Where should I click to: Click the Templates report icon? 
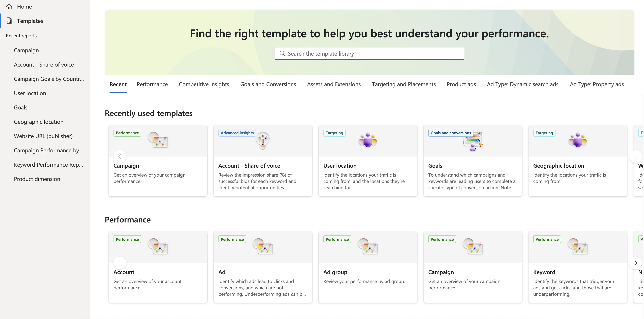[x=9, y=21]
